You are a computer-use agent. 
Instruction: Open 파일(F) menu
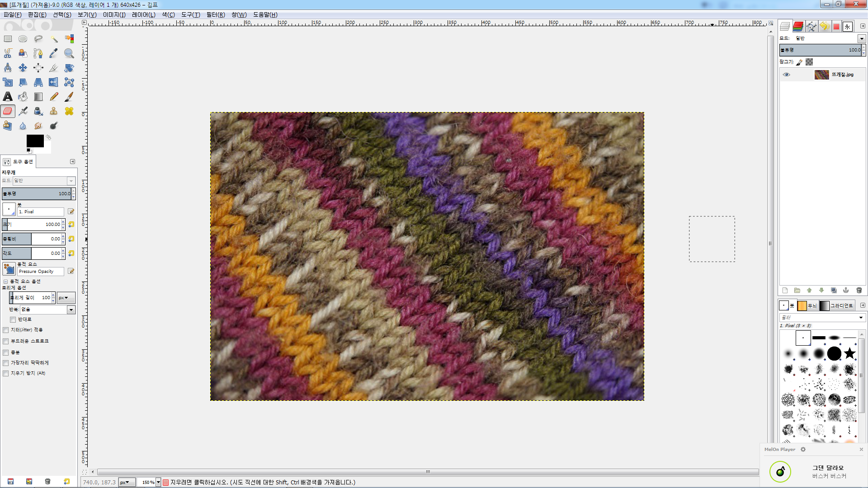[x=12, y=14]
